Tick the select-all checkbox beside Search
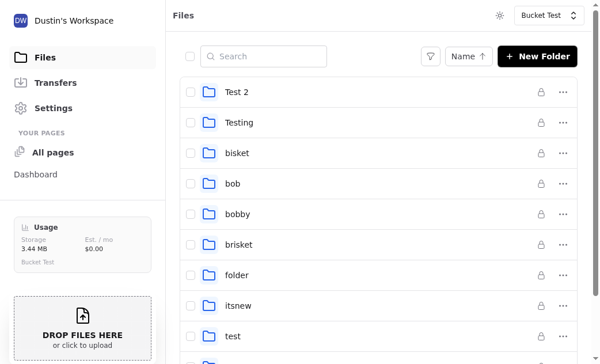 pyautogui.click(x=190, y=56)
